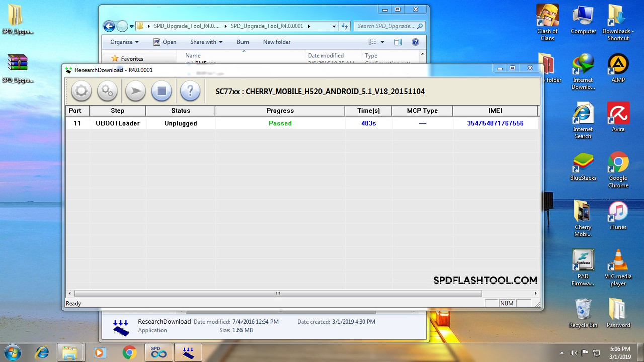Viewport: 644px width, 362px height.
Task: Click the Name column header in Explorer
Action: coord(193,56)
